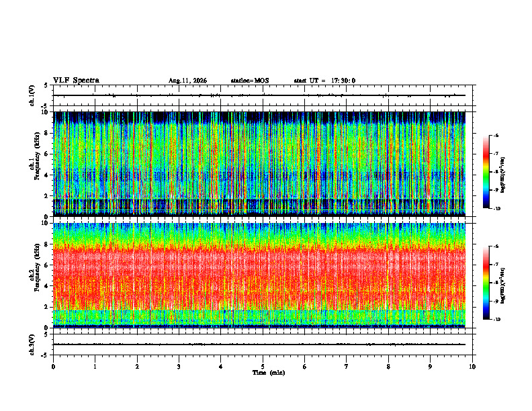Click the 8 minute tick label
The width and height of the screenshot is (532, 411).
click(388, 367)
